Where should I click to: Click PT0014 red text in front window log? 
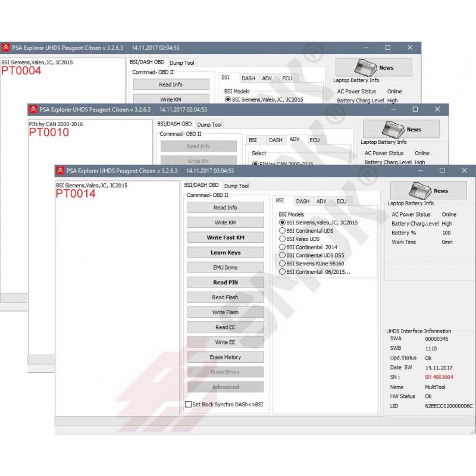click(76, 194)
